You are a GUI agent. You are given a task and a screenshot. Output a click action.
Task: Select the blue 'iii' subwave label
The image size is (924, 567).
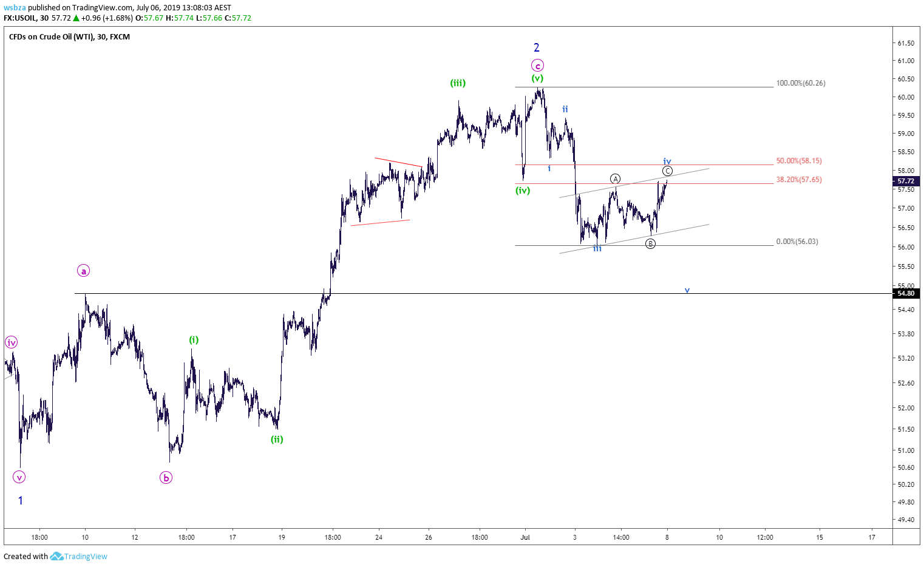(x=597, y=248)
